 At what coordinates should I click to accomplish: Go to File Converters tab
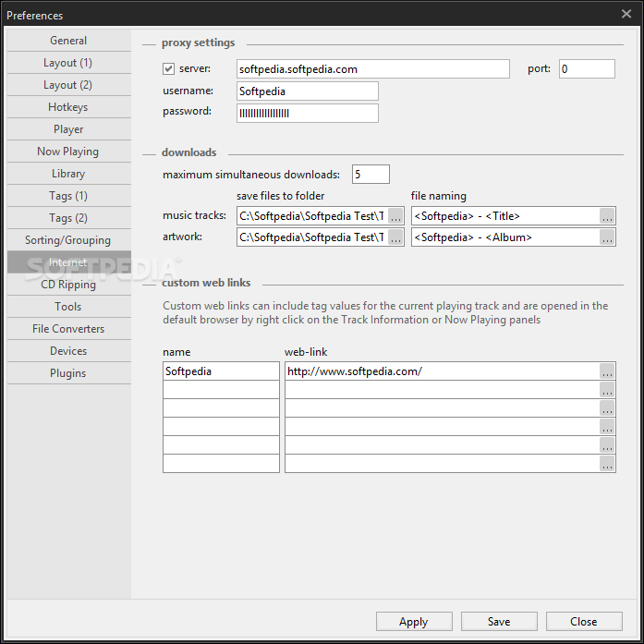pos(69,329)
